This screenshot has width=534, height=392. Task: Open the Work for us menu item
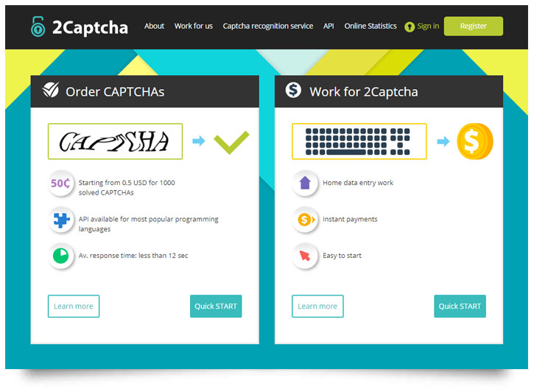click(194, 26)
